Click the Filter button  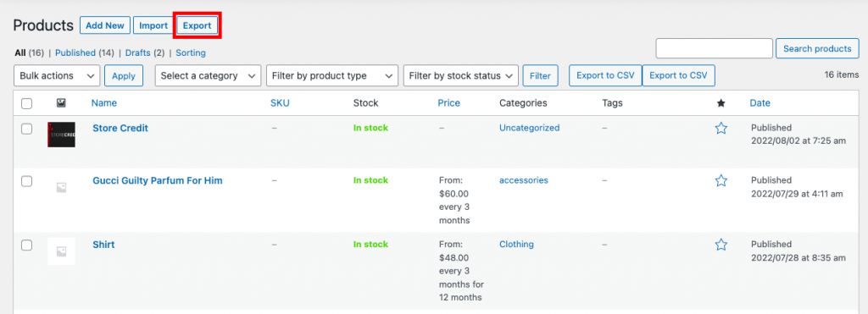click(540, 75)
